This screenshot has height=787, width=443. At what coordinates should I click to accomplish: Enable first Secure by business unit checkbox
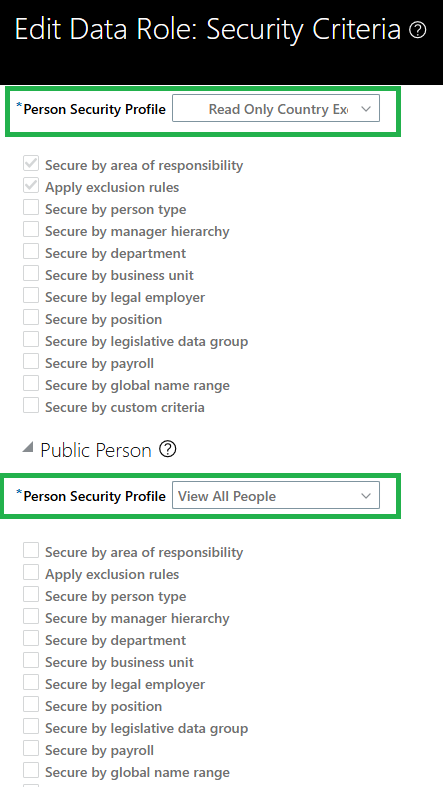pyautogui.click(x=31, y=274)
